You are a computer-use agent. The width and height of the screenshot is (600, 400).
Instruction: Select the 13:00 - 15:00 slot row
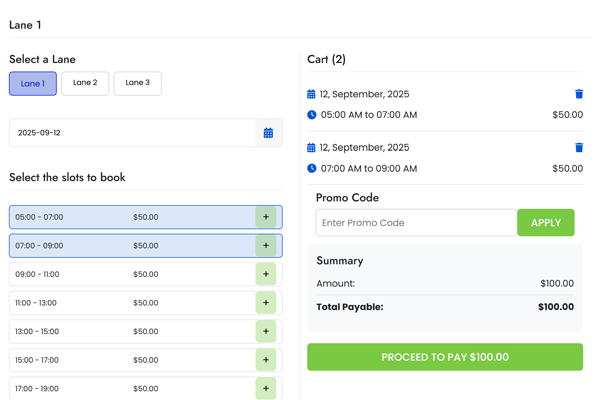click(x=146, y=331)
